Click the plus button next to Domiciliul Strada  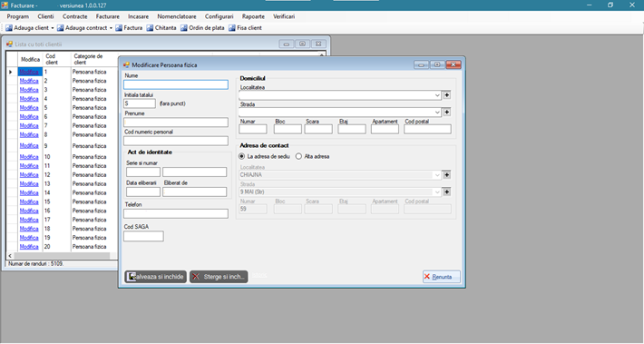click(x=447, y=112)
